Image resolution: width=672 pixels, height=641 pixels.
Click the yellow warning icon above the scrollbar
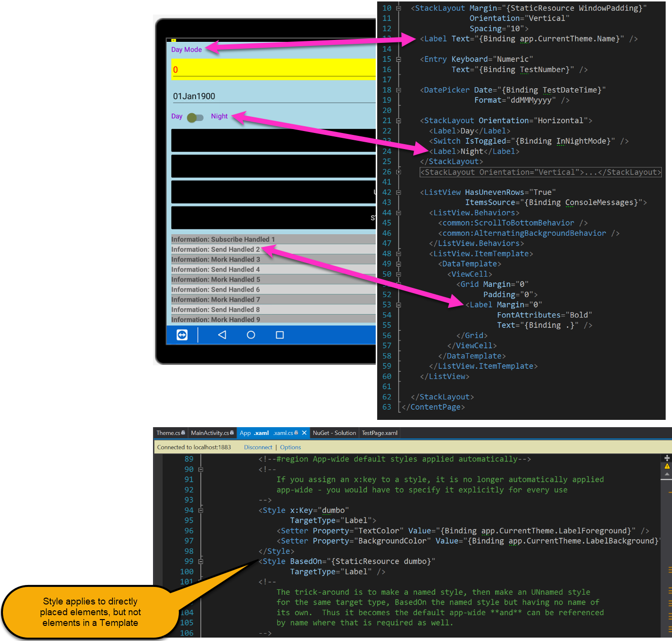point(667,466)
